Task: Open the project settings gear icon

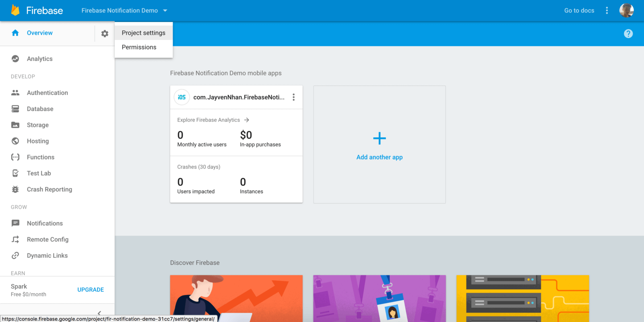Action: [105, 34]
